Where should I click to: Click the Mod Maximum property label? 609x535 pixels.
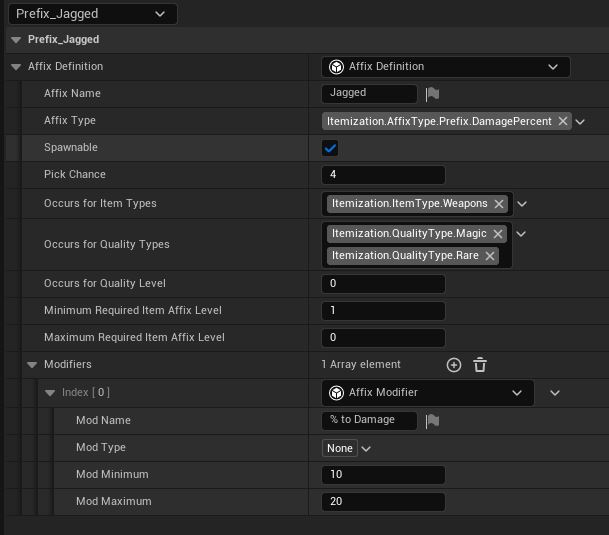click(113, 501)
